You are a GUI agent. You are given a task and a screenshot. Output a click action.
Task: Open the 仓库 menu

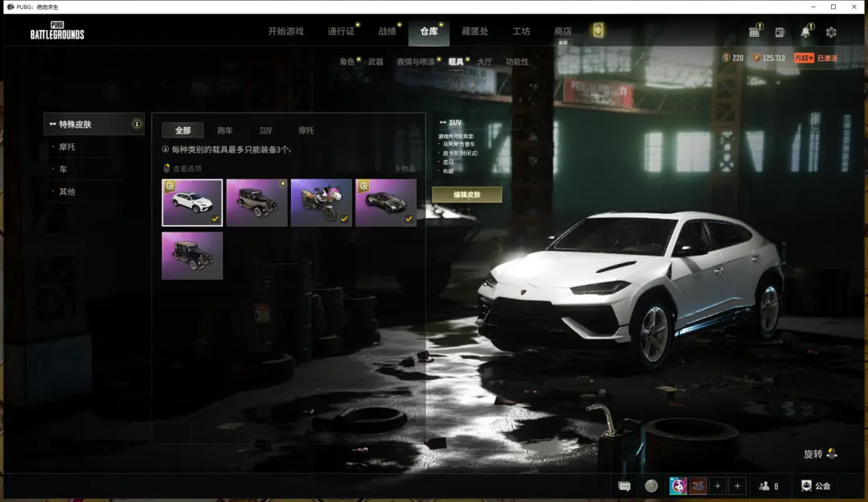428,31
